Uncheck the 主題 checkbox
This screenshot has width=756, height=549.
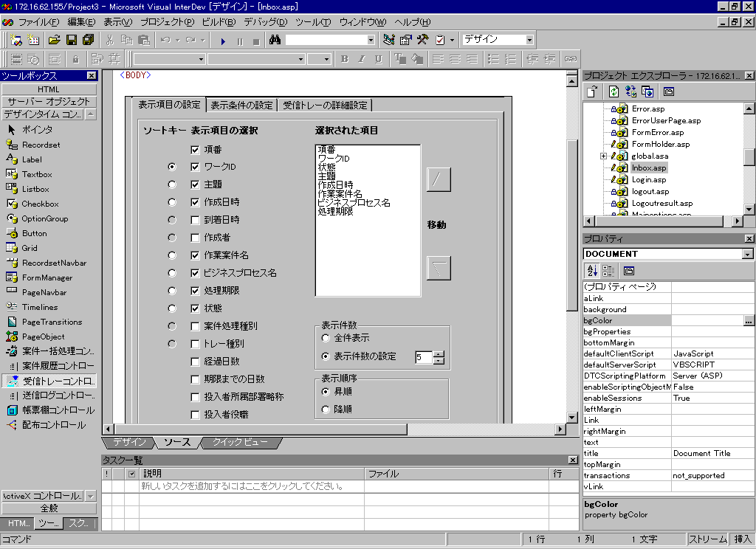(x=195, y=184)
